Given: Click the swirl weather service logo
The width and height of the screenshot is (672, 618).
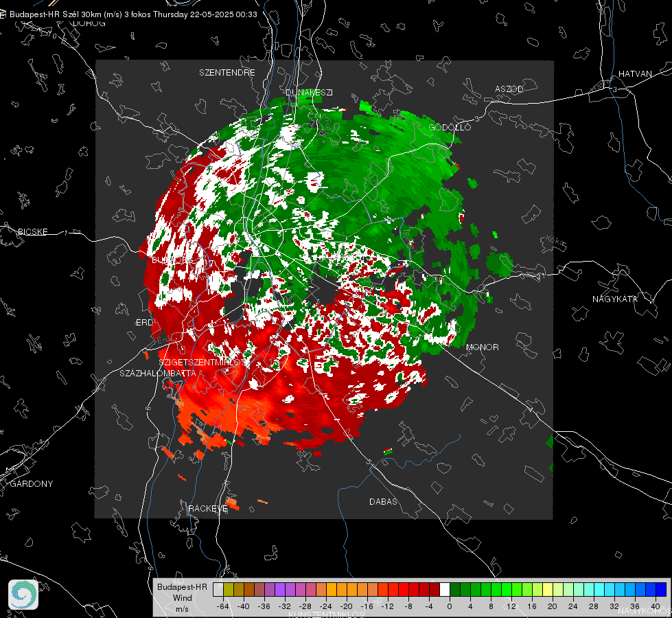Looking at the screenshot, I should pos(23,595).
